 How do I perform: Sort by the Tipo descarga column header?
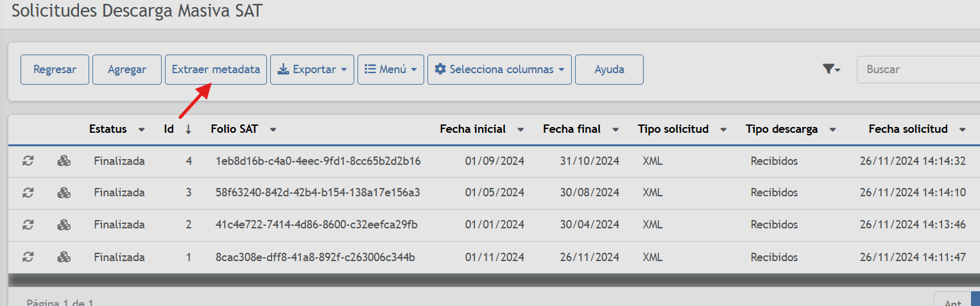[x=782, y=129]
